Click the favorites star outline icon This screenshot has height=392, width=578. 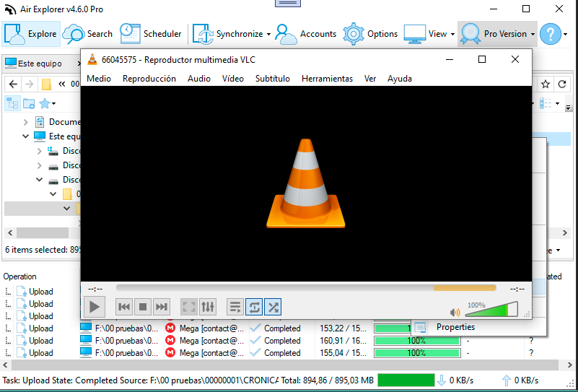coord(546,84)
